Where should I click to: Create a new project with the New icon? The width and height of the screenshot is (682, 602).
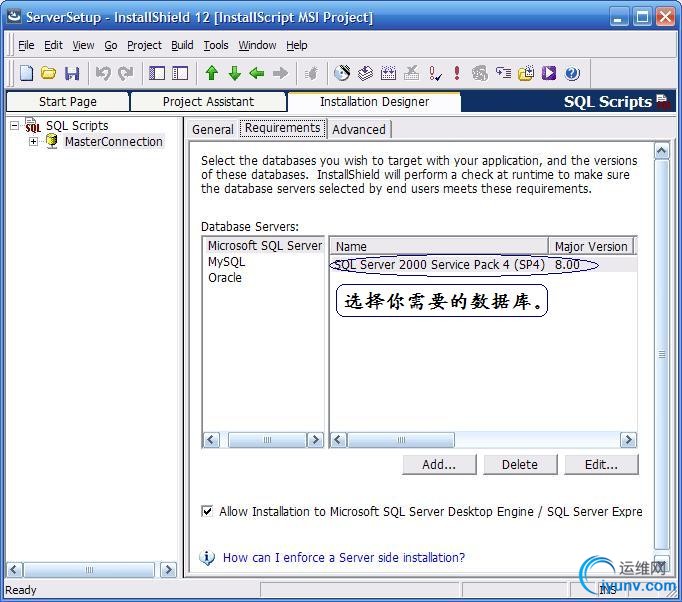[x=27, y=73]
